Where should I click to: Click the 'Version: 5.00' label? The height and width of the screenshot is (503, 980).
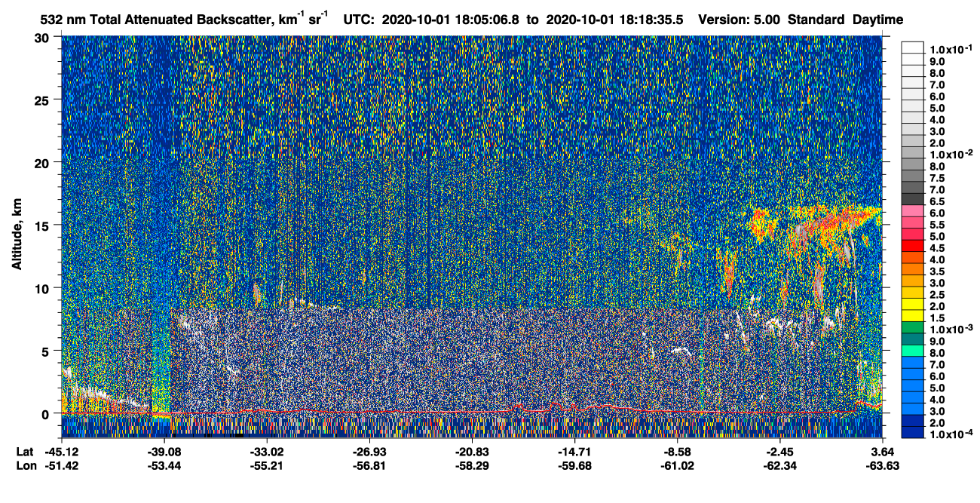pos(740,20)
